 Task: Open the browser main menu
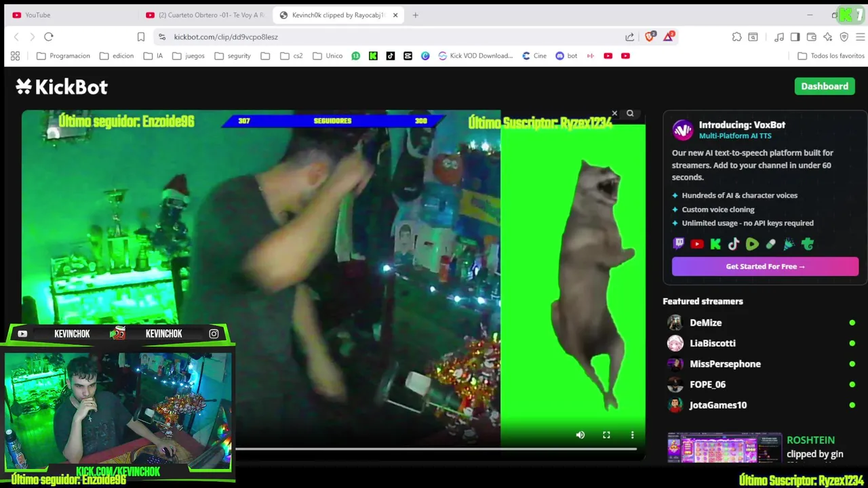[x=860, y=37]
